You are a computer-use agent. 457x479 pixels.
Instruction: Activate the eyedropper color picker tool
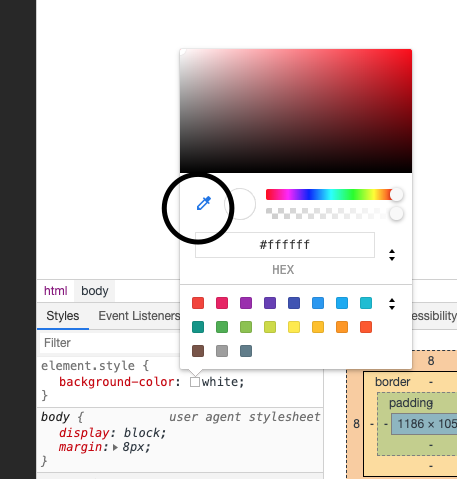[204, 203]
